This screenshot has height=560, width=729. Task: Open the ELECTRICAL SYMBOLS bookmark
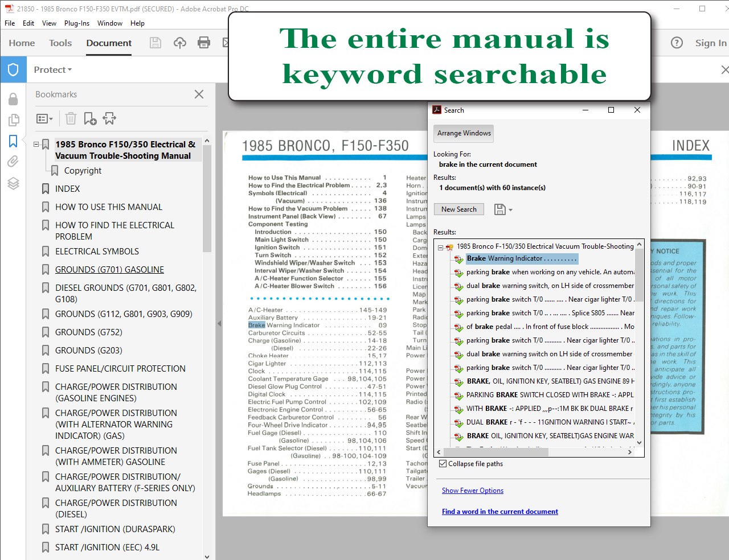tap(97, 252)
